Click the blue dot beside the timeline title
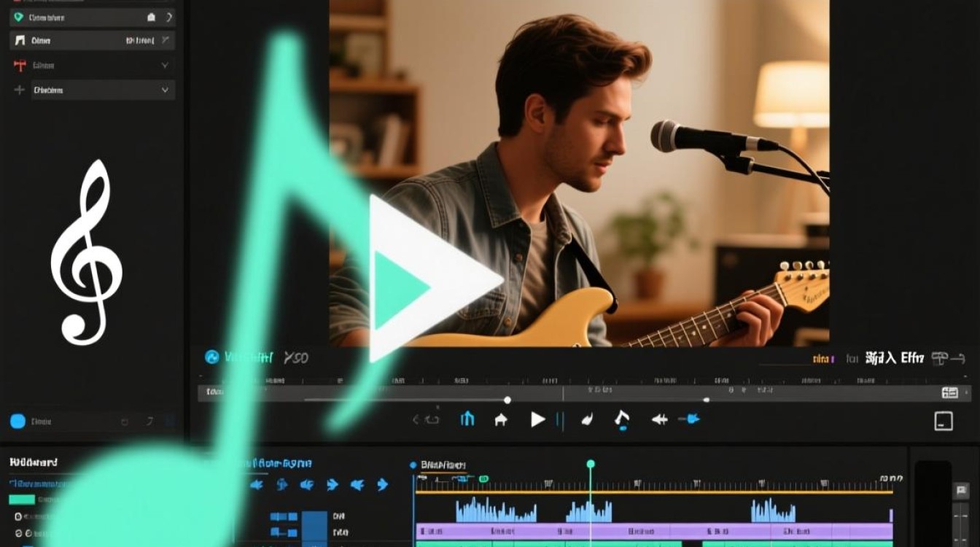This screenshot has height=547, width=980. click(x=413, y=465)
